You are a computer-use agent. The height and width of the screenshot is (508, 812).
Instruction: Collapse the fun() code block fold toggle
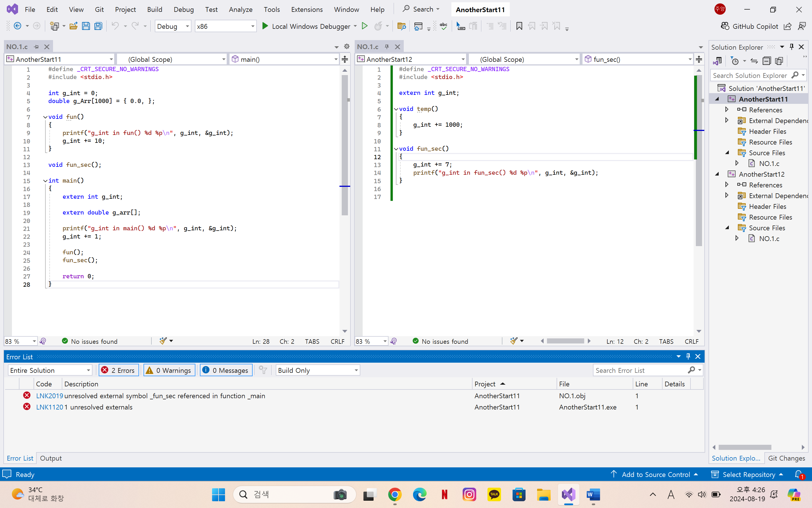(45, 117)
